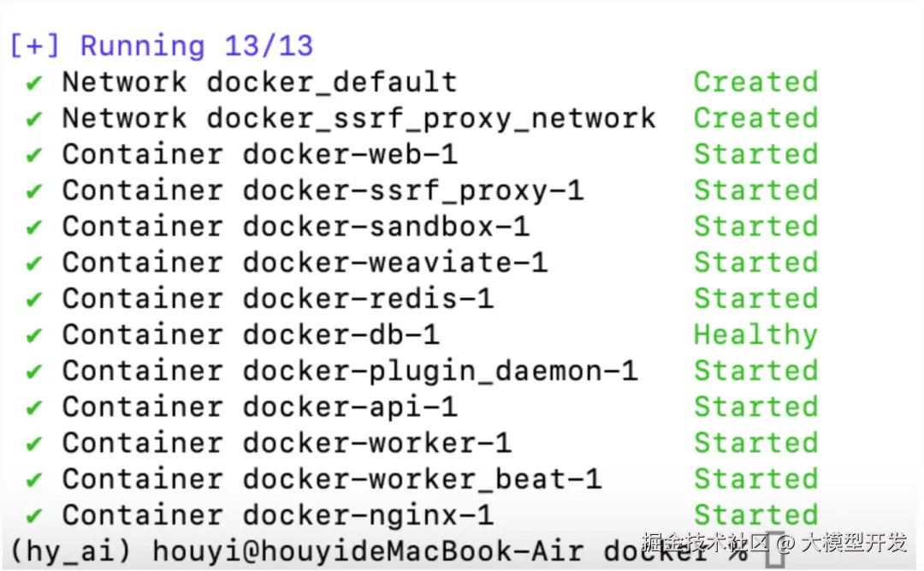Click the checkmark next to docker-nginx-1
The height and width of the screenshot is (571, 924).
(34, 516)
